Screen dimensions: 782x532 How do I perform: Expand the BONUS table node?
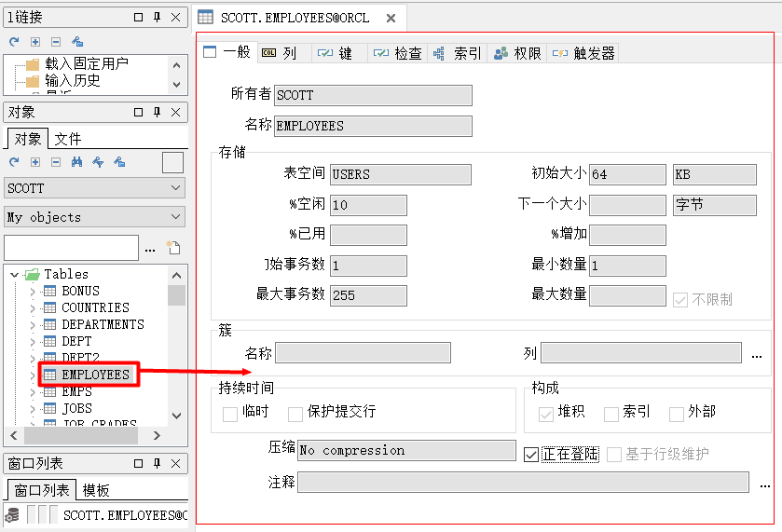click(x=33, y=292)
